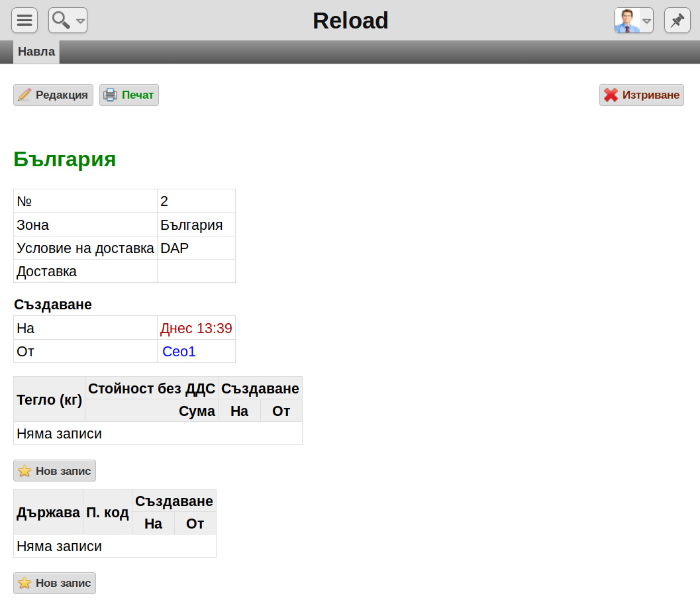Viewport: 700px width, 610px height.
Task: Click the Доставка row label
Action: pyautogui.click(x=46, y=271)
